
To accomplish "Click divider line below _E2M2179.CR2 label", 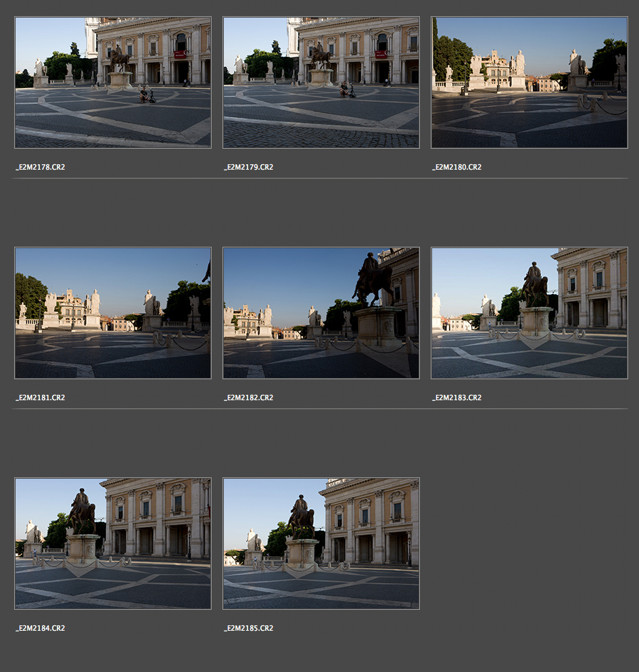I will [x=321, y=178].
